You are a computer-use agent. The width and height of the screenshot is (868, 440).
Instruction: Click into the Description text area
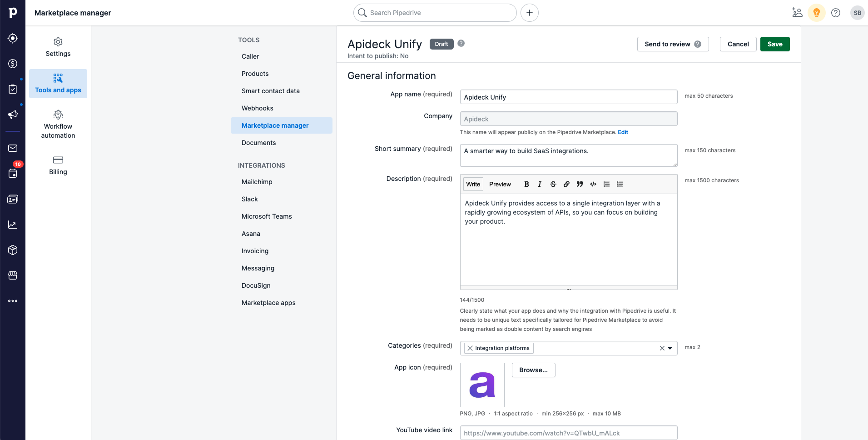coord(569,240)
